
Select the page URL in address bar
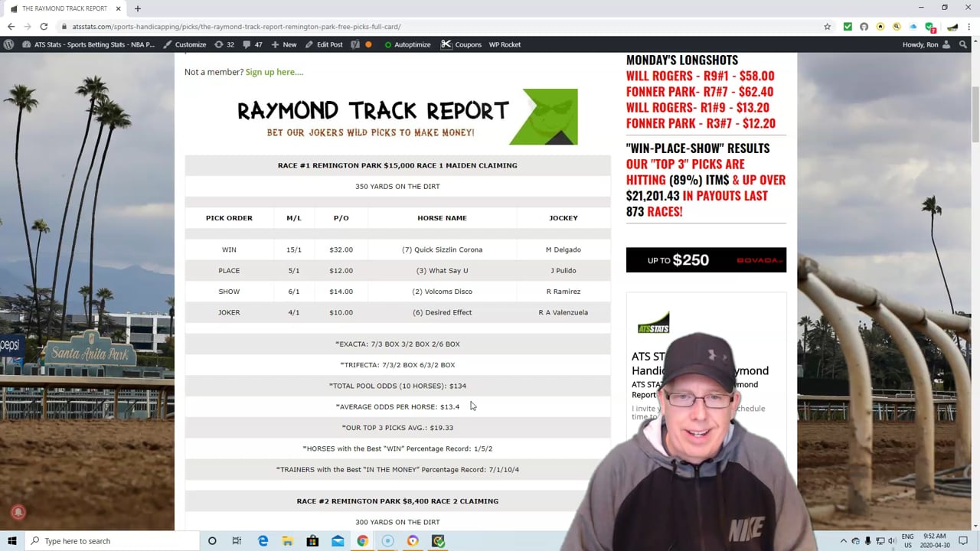point(237,26)
